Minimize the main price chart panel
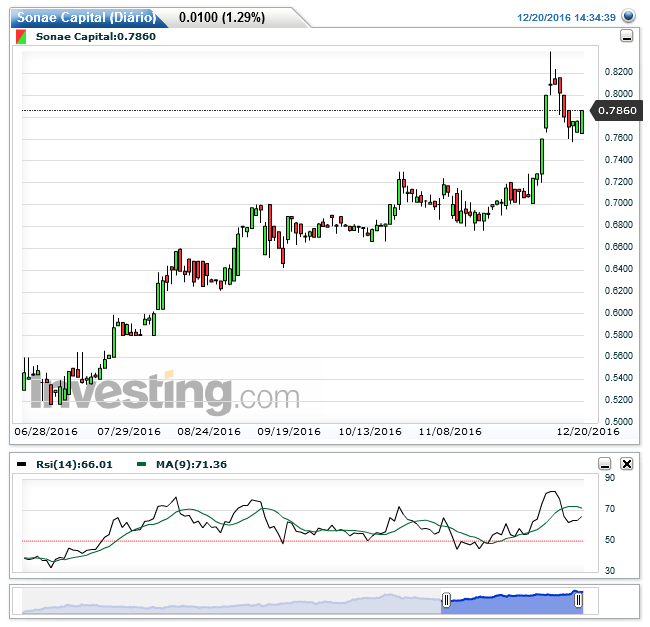The width and height of the screenshot is (650, 627). click(x=626, y=36)
